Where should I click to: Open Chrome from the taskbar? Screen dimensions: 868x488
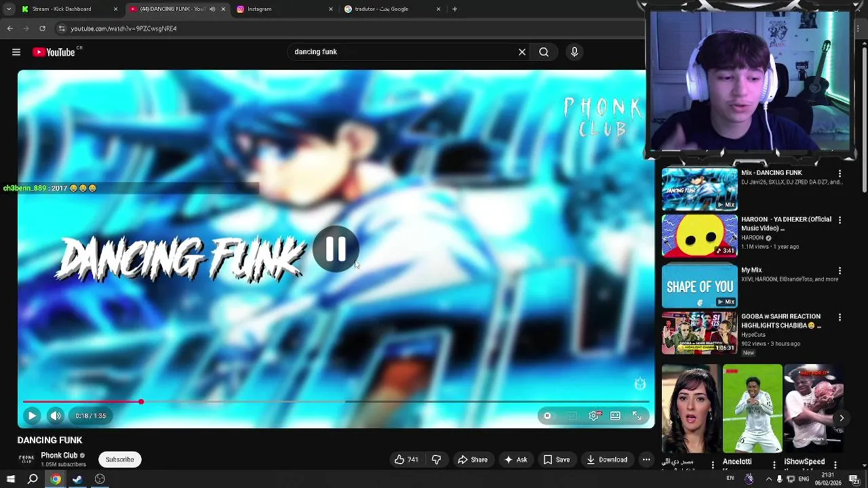coord(56,479)
